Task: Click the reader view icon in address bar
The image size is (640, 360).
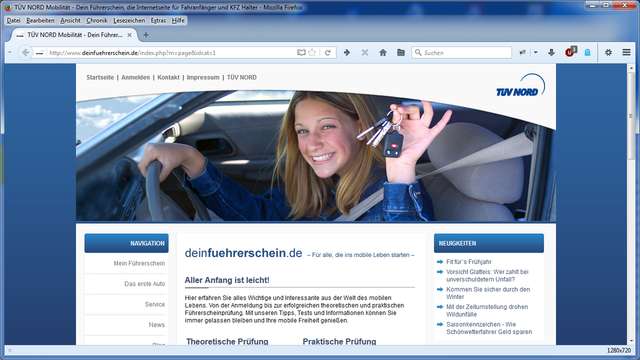Action: click(x=301, y=53)
